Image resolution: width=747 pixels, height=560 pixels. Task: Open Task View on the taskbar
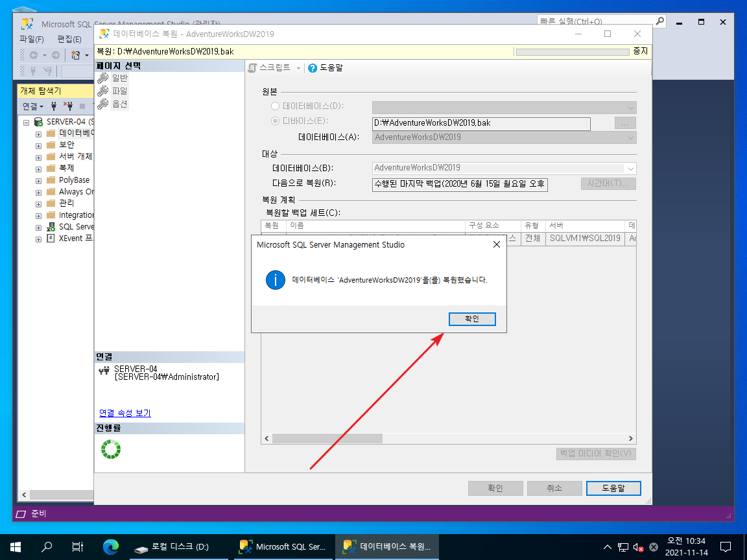tap(77, 546)
